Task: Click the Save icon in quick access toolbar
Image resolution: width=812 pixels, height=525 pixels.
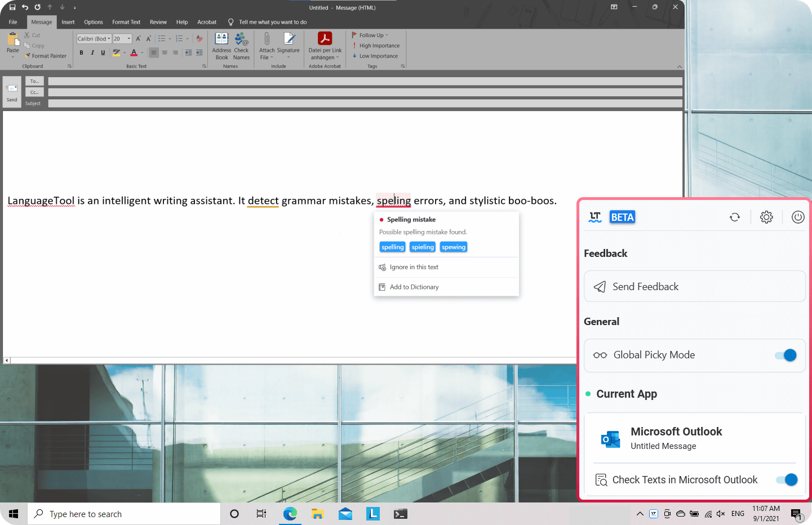Action: pyautogui.click(x=12, y=7)
